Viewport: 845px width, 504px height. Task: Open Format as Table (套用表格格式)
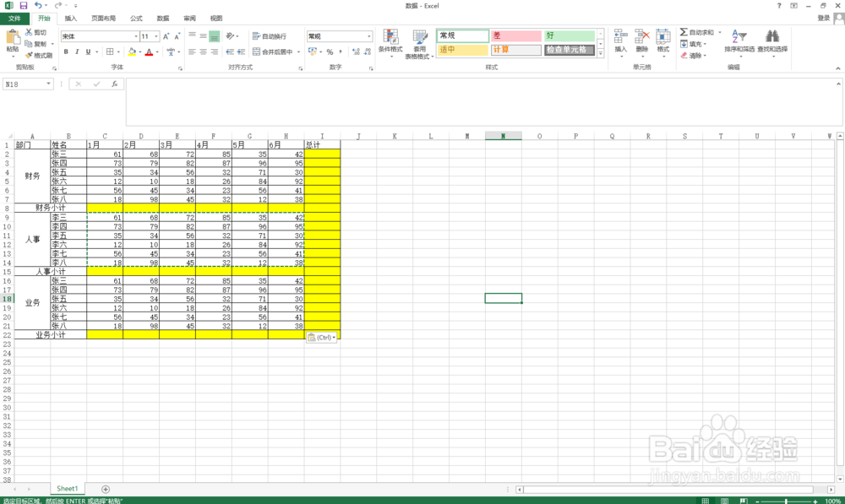point(419,44)
